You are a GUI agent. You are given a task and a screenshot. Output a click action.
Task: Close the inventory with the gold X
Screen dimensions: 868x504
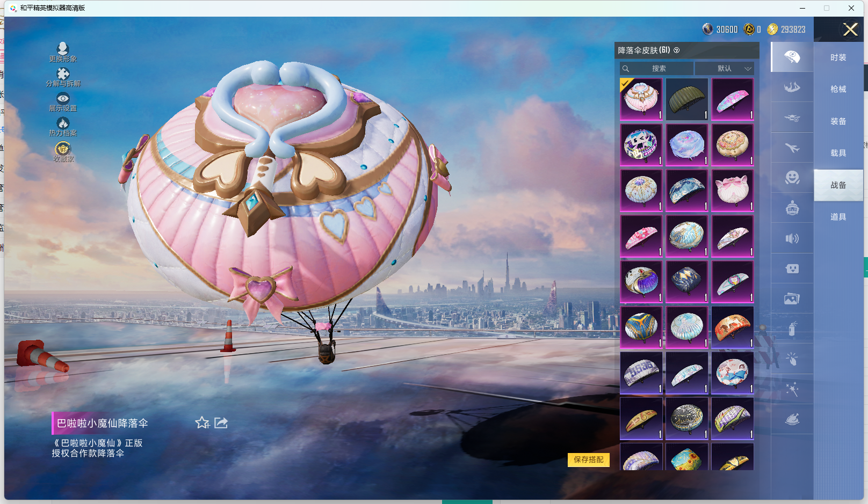coord(850,30)
